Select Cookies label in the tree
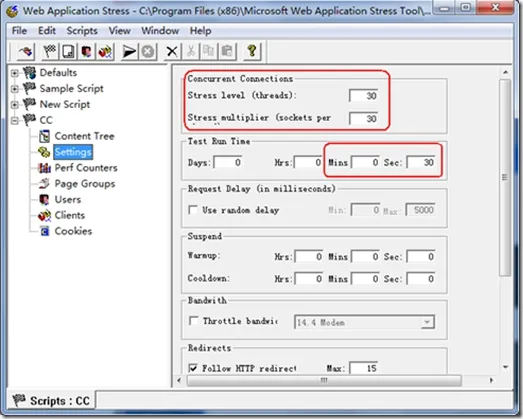This screenshot has height=419, width=523. (x=73, y=231)
